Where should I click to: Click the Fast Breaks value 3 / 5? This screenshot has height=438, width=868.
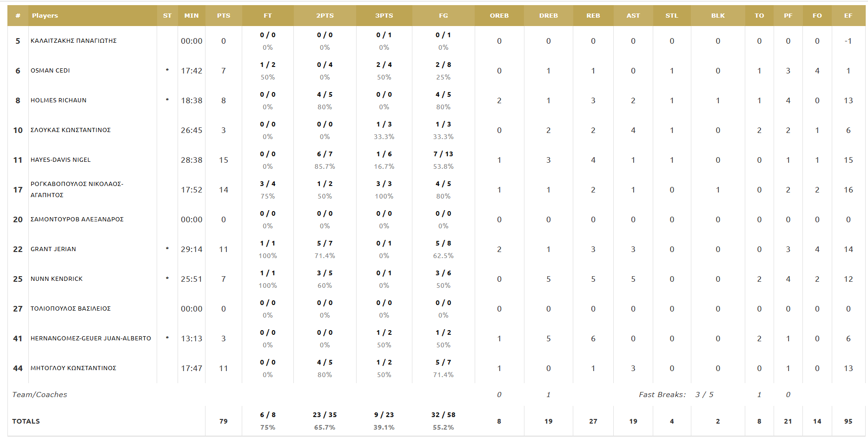coord(704,395)
